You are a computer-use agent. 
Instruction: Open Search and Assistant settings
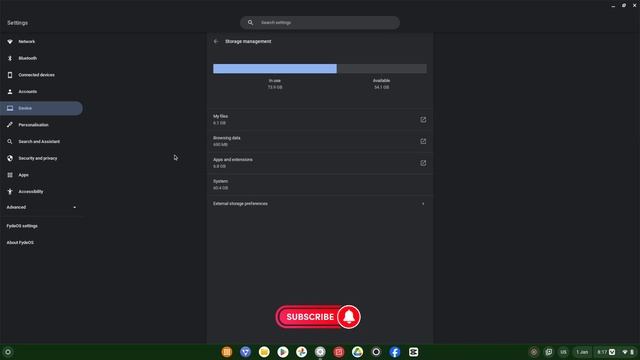pos(39,142)
